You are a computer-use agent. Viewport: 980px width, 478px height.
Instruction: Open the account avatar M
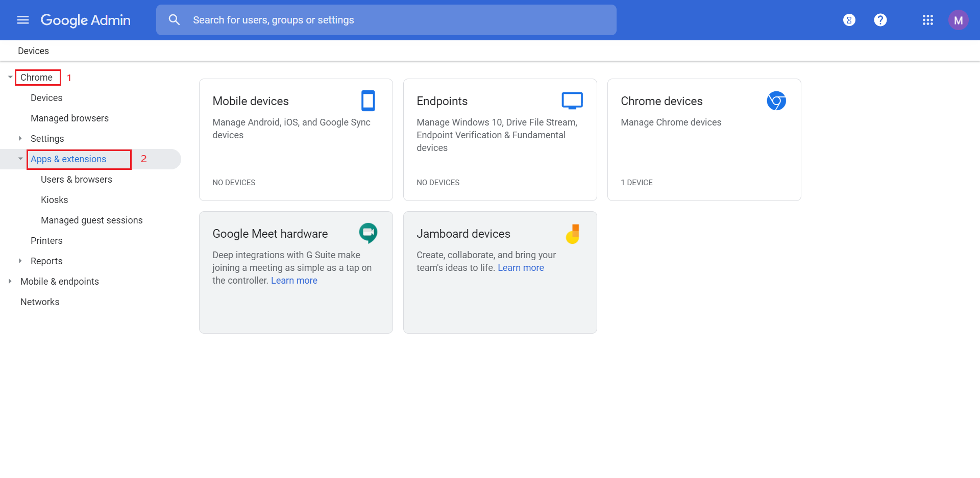click(958, 20)
